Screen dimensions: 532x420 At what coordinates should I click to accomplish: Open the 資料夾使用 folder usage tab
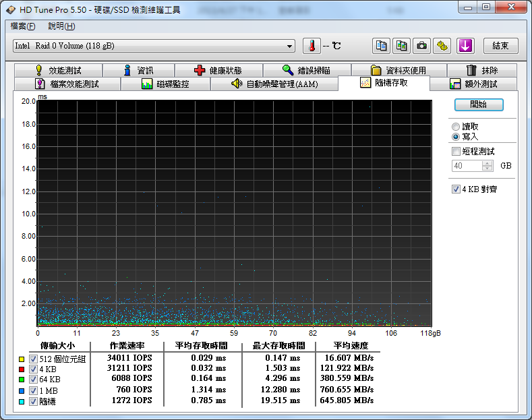(399, 70)
